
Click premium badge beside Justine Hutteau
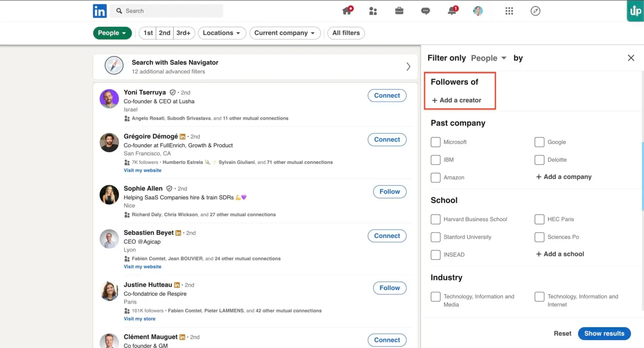(177, 285)
